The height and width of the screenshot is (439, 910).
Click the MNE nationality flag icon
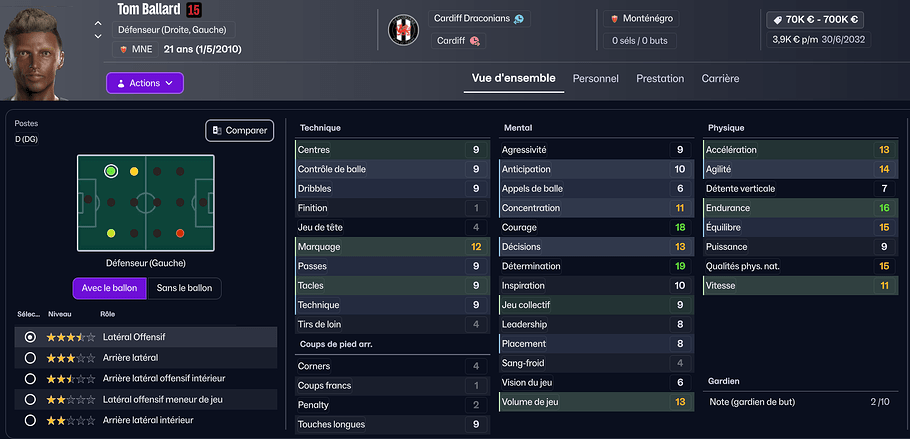point(124,48)
